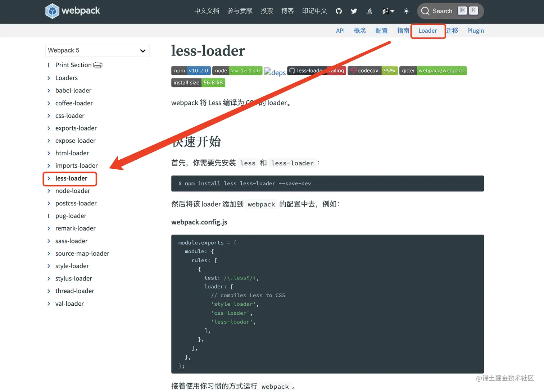The height and width of the screenshot is (392, 544).
Task: Expand the expose-loader chevron
Action: (x=49, y=141)
